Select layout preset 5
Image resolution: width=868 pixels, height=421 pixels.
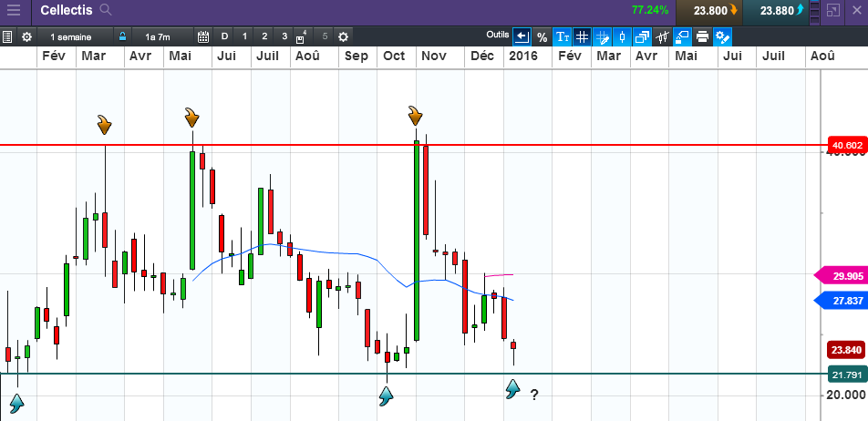tap(325, 37)
